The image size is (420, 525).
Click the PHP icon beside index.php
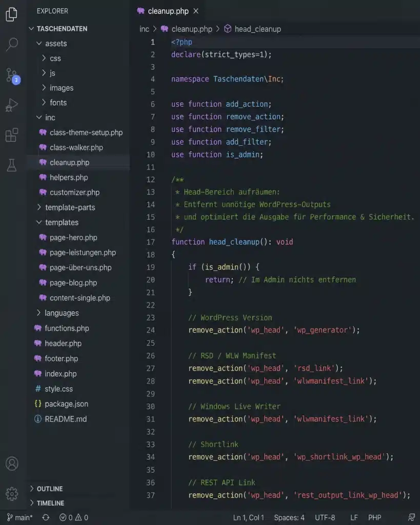coord(38,374)
